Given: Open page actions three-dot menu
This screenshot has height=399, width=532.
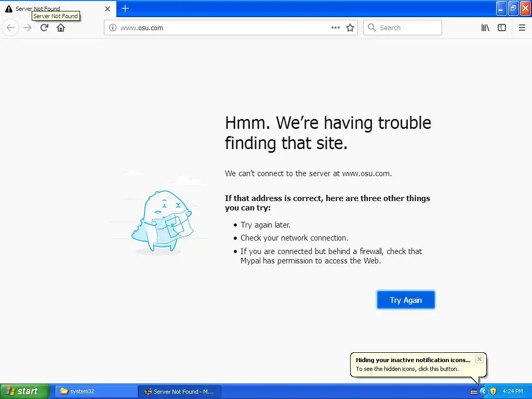Looking at the screenshot, I should [x=335, y=28].
